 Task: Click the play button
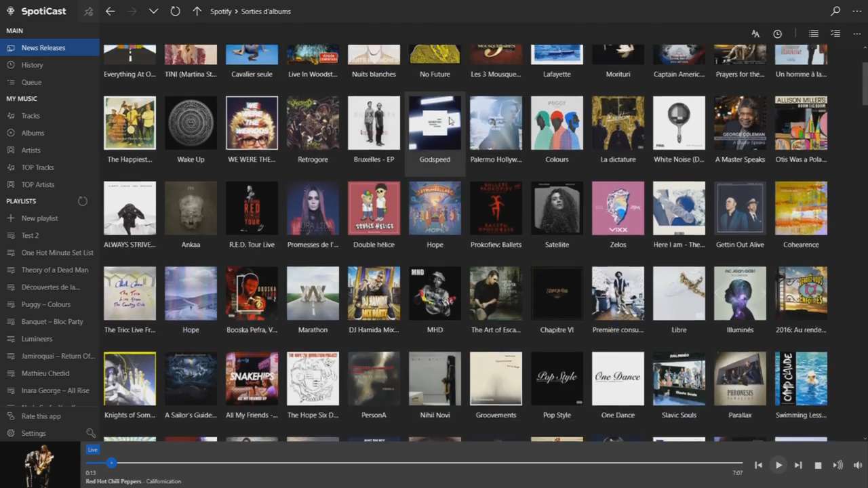(x=778, y=465)
